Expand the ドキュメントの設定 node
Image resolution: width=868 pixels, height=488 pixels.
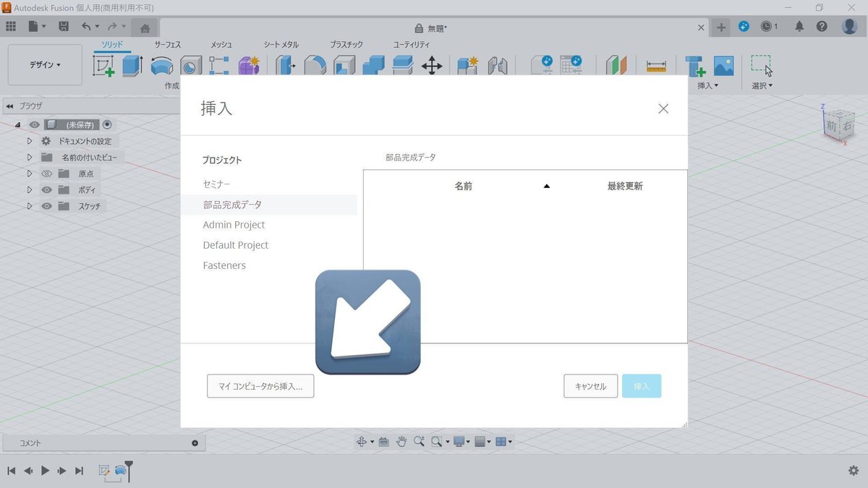pyautogui.click(x=30, y=141)
